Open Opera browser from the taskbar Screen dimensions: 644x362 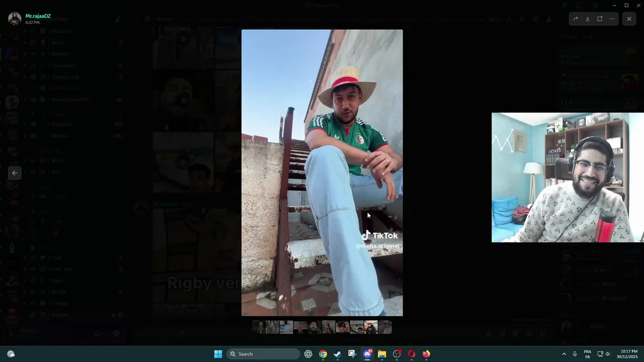point(412,354)
